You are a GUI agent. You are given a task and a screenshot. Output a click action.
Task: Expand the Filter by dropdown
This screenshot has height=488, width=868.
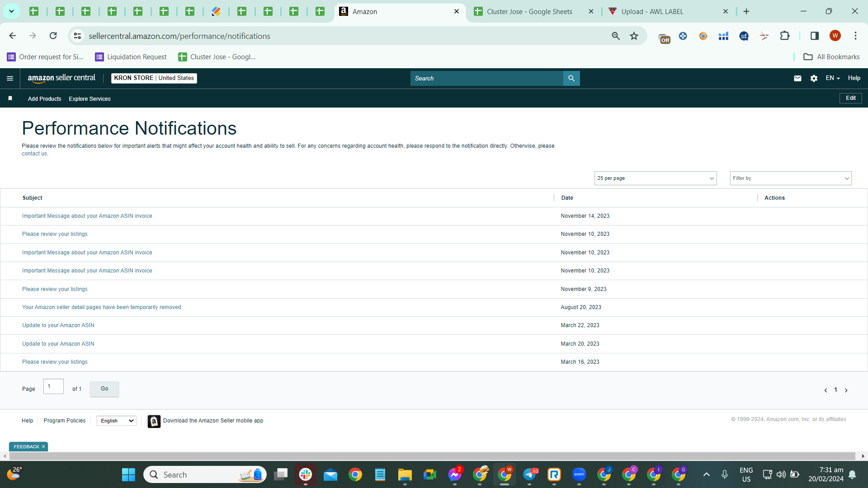791,178
